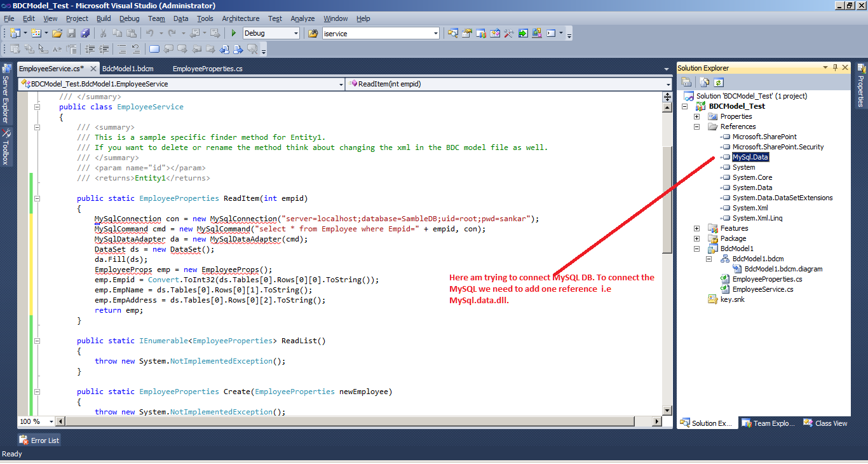Open the File menu
Viewport: 868px width, 464px height.
point(9,18)
